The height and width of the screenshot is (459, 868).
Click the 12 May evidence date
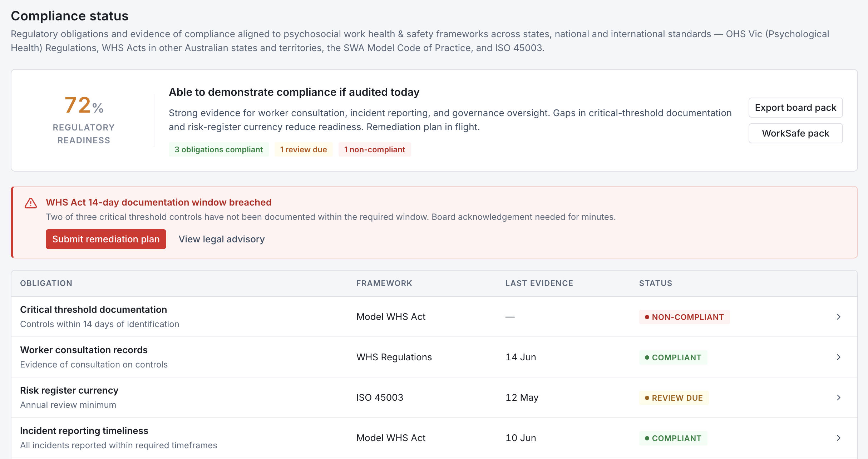click(522, 398)
